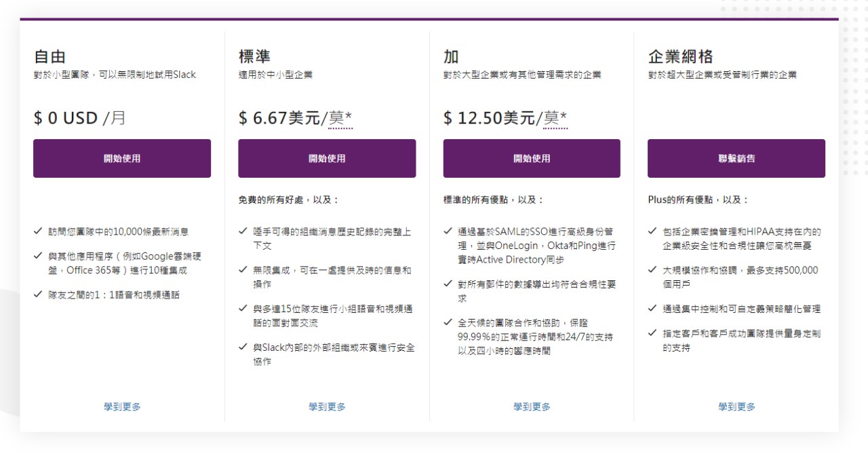Click checkmark beside 99.99%正常運行時間 feature
This screenshot has width=868, height=456.
point(448,323)
